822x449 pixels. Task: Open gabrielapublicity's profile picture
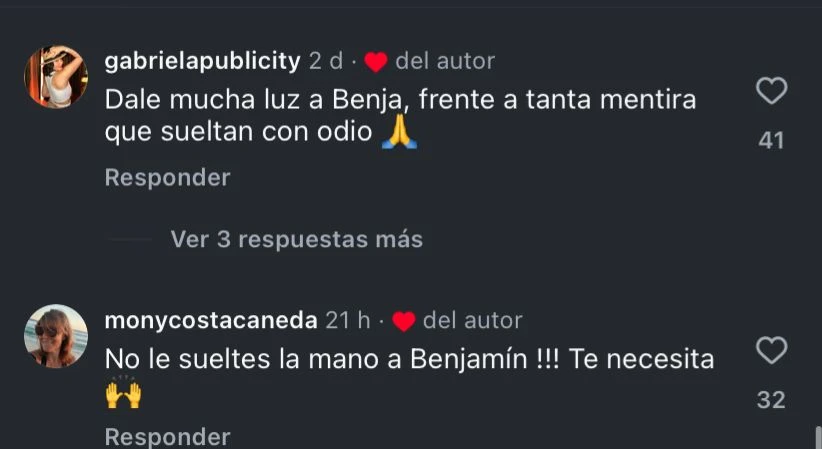pos(56,77)
